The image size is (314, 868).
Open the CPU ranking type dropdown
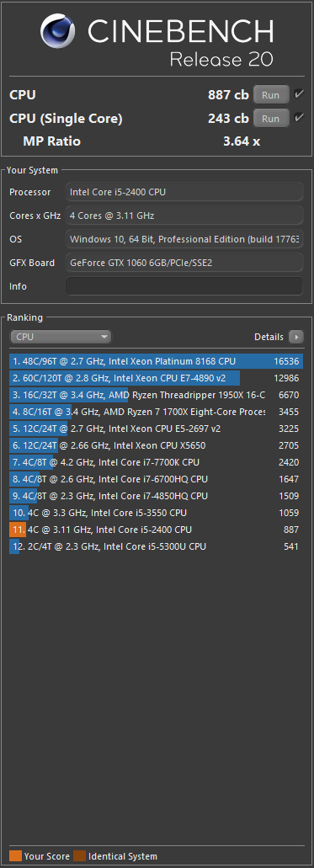click(x=61, y=337)
